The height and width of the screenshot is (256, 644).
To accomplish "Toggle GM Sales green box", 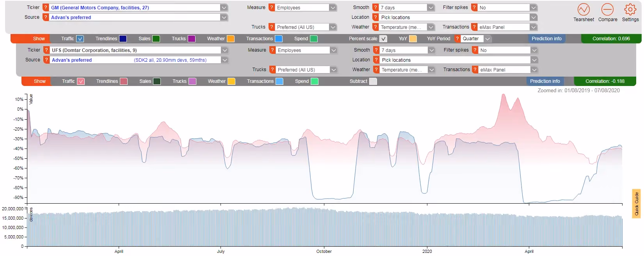I will pyautogui.click(x=156, y=39).
